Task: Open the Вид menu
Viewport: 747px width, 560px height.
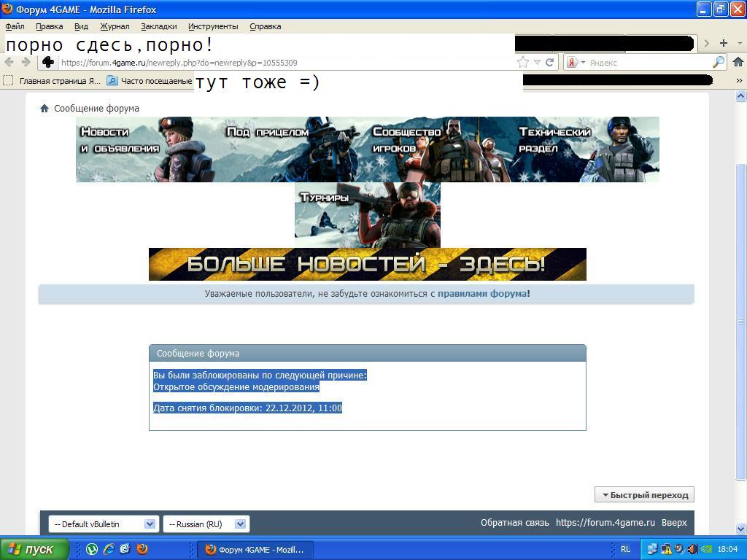Action: coord(81,27)
